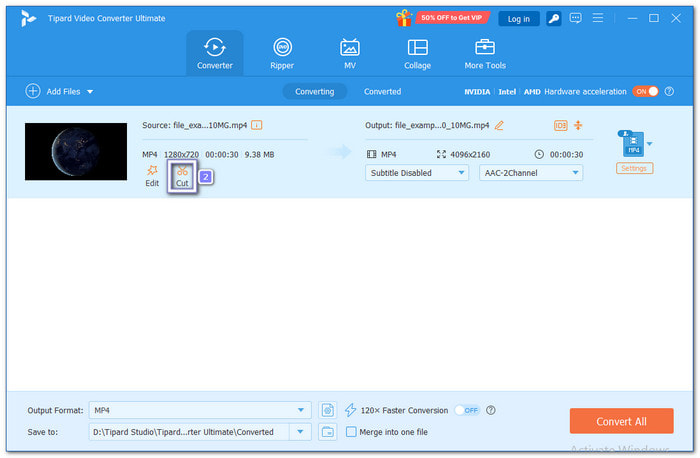Click the output resolution 4096x2160
Screen dimensions: 700x458
click(x=470, y=154)
